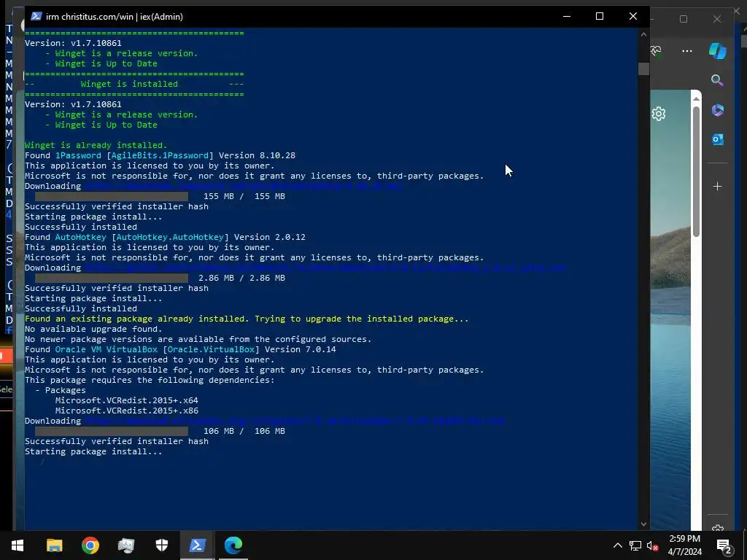Click 'Microsoft.VCRedist.2015+.x64' dependency line
The image size is (747, 560).
(127, 400)
